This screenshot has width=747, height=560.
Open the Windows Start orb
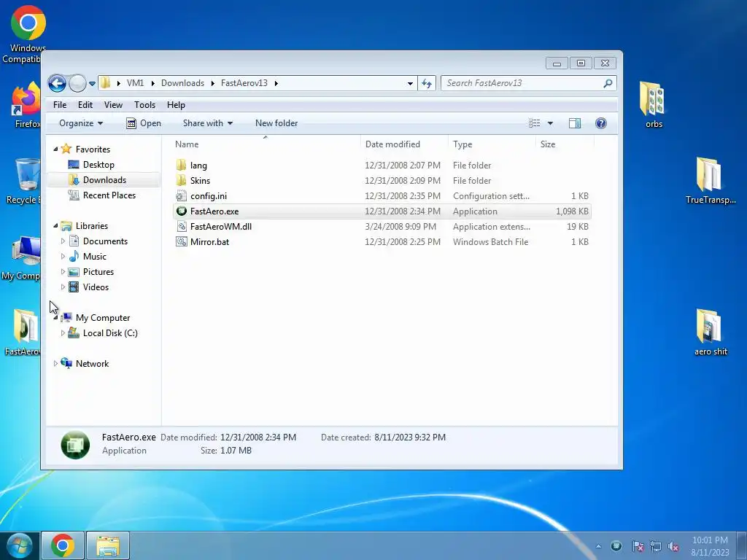[20, 545]
